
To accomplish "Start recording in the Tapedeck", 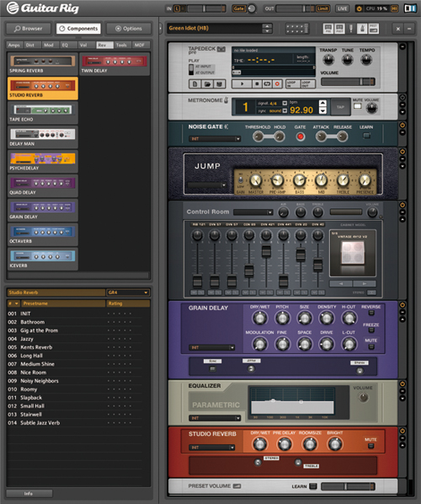I will (x=277, y=84).
